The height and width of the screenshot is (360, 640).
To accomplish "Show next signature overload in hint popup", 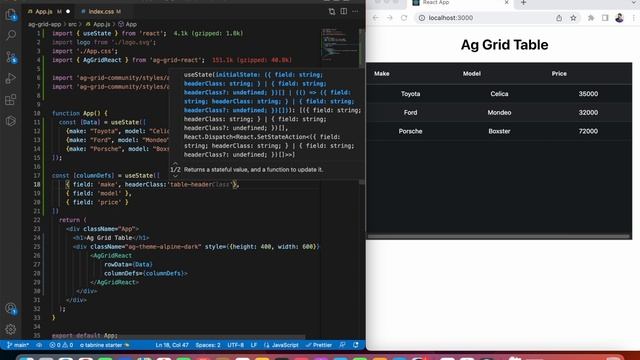I will [175, 176].
